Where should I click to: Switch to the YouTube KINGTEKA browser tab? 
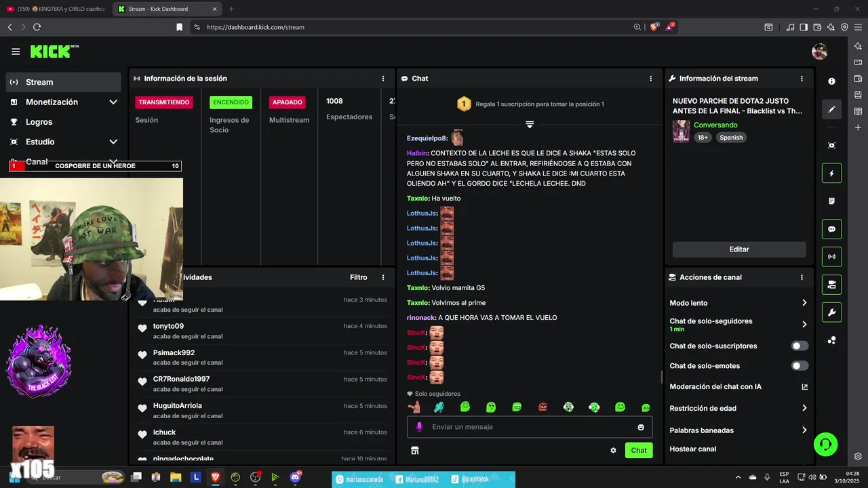(57, 9)
